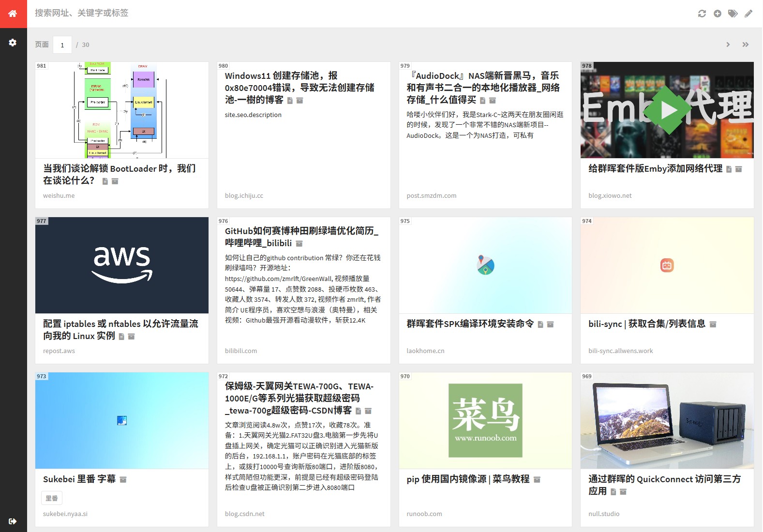Open the 当我们谈论解锁 BootLoader 时 title
This screenshot has height=532, width=763.
click(120, 174)
